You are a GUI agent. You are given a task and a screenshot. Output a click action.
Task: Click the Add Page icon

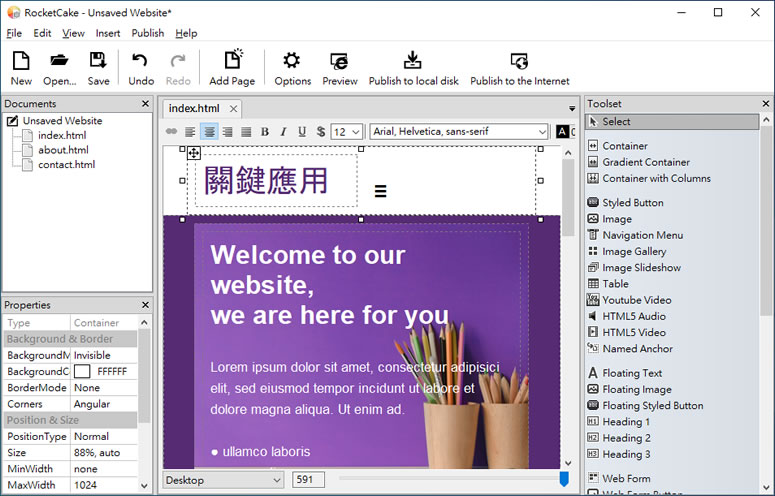[x=232, y=62]
